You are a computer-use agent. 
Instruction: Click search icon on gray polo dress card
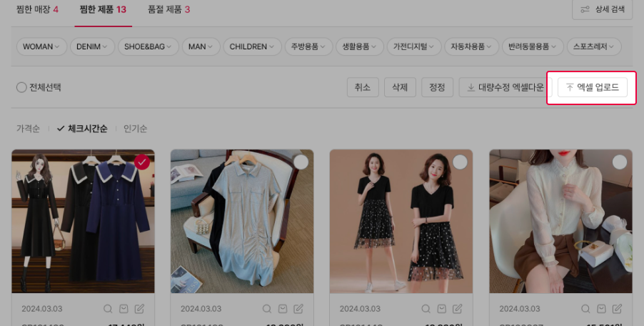click(x=266, y=309)
